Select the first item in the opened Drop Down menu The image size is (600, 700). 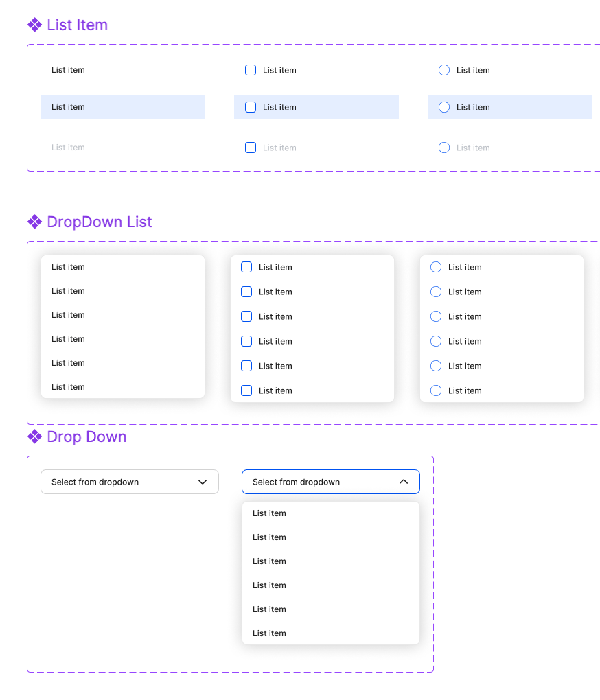click(x=269, y=513)
